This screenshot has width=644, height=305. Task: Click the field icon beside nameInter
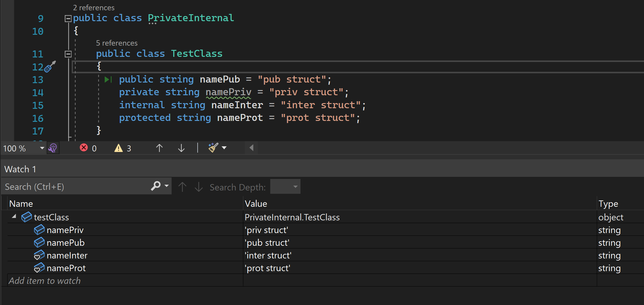click(x=39, y=255)
